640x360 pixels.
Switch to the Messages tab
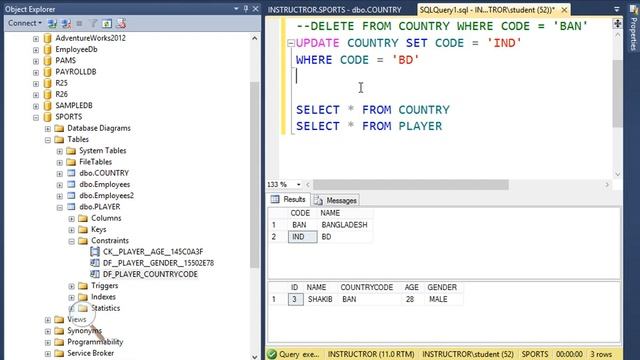tap(336, 200)
